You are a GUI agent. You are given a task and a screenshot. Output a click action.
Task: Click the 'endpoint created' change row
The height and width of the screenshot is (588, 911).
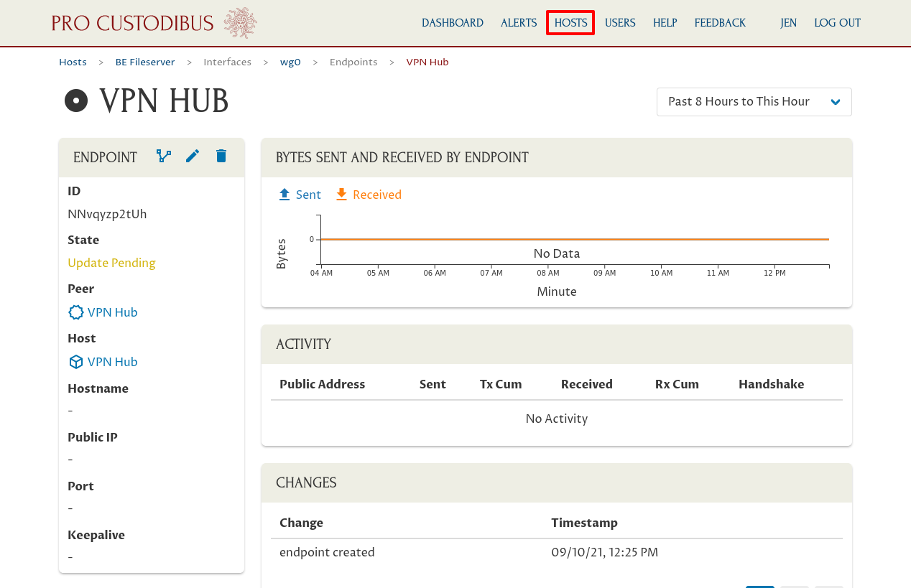point(557,553)
